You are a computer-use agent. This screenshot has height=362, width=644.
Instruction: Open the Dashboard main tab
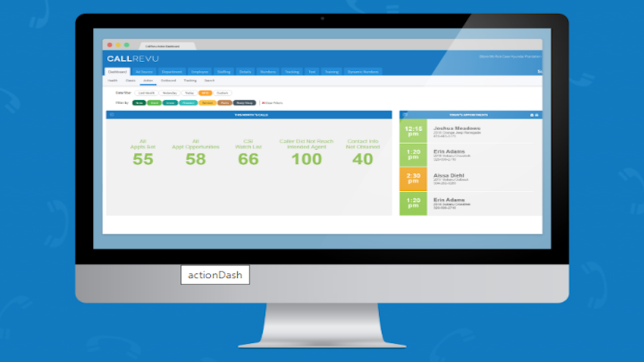tap(117, 72)
